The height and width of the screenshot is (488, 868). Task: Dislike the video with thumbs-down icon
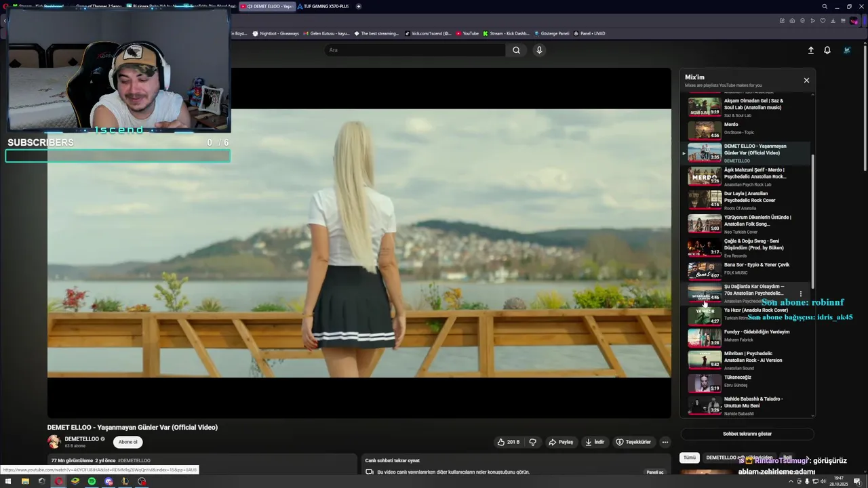point(532,442)
